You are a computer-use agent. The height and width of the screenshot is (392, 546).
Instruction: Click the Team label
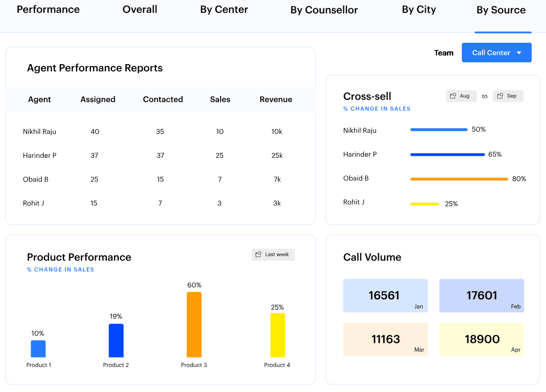(x=444, y=53)
